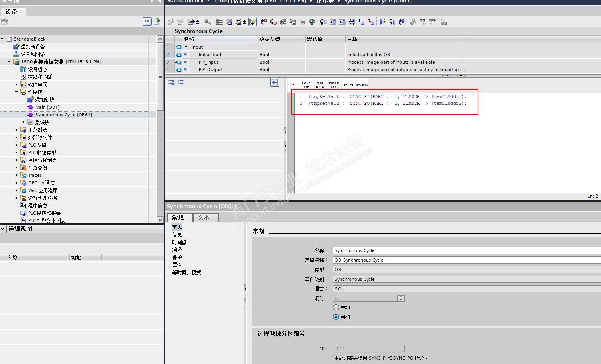
Task: Click the project tree export icon beside overview
Action: (157, 22)
